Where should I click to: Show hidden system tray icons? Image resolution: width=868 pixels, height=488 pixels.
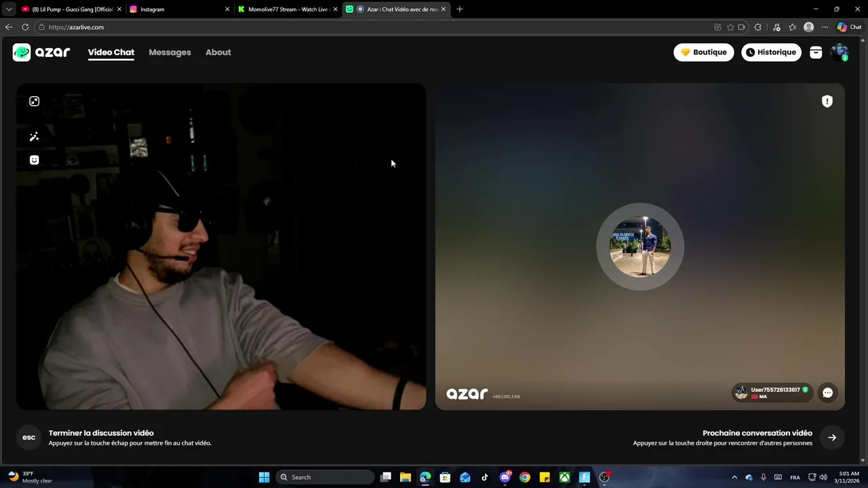[734, 477]
